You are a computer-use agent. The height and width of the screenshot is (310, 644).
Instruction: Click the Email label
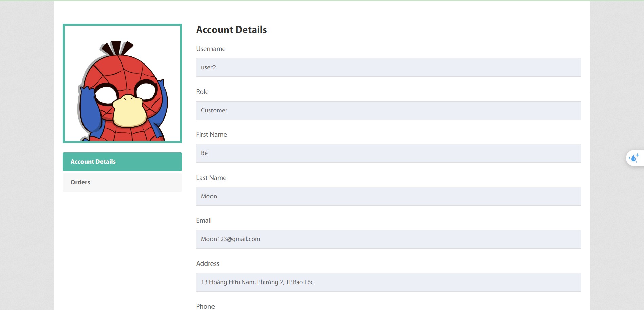tap(204, 220)
